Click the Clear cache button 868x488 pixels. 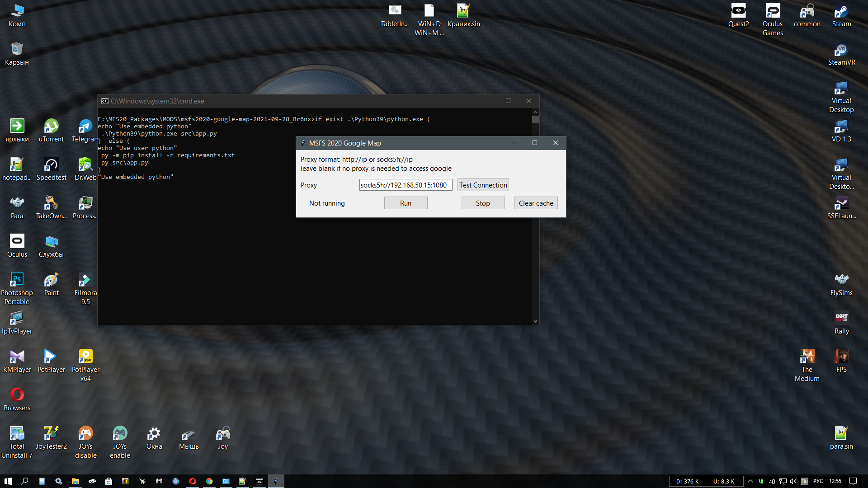coord(536,203)
